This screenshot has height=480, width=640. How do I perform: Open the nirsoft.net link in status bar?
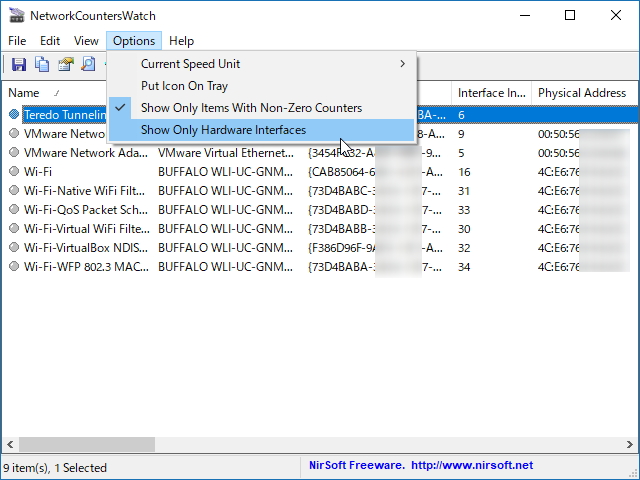click(472, 465)
